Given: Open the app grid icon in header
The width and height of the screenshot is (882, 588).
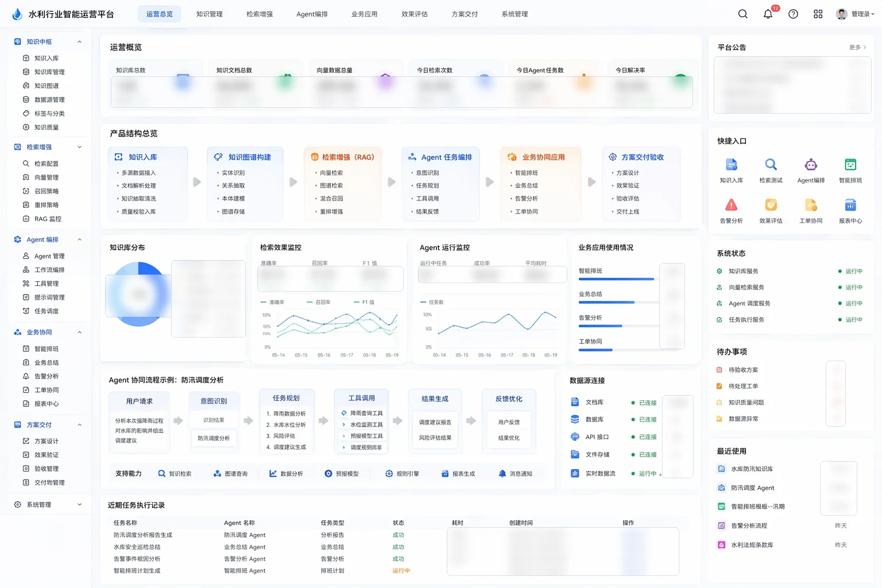Looking at the screenshot, I should coord(818,14).
